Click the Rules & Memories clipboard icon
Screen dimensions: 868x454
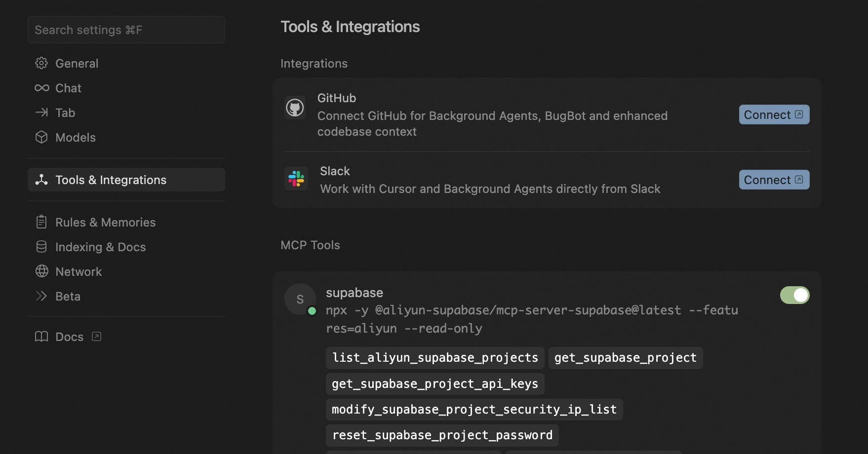[x=41, y=222]
